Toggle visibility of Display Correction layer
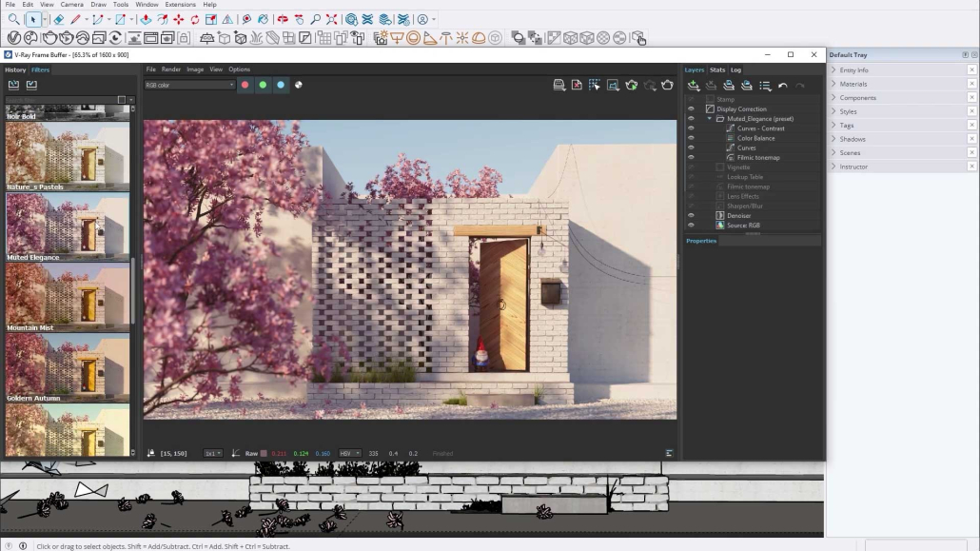Image resolution: width=980 pixels, height=551 pixels. pyautogui.click(x=691, y=108)
